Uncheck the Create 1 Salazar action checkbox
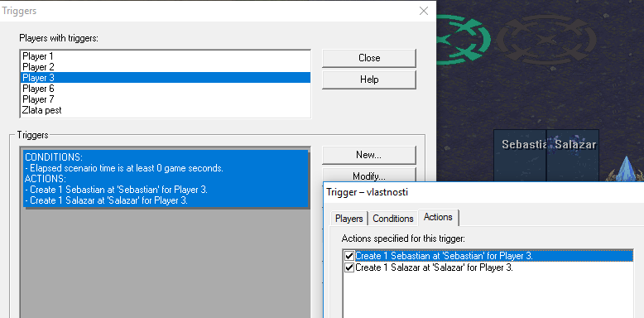This screenshot has height=318, width=644. [349, 267]
